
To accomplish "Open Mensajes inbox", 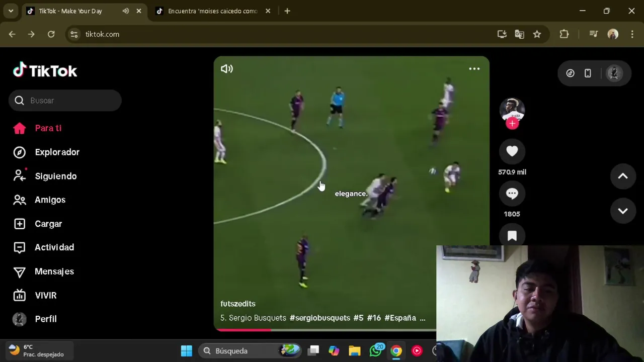I will point(44,271).
